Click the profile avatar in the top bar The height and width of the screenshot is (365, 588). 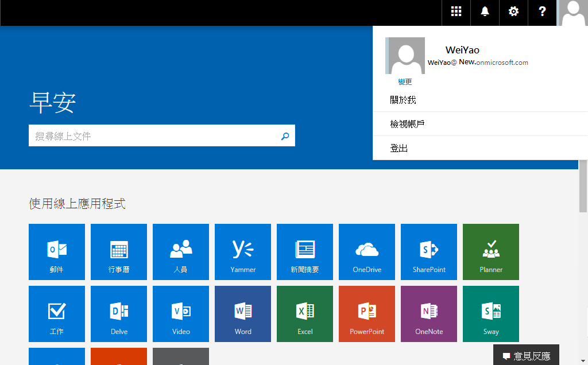click(x=573, y=13)
